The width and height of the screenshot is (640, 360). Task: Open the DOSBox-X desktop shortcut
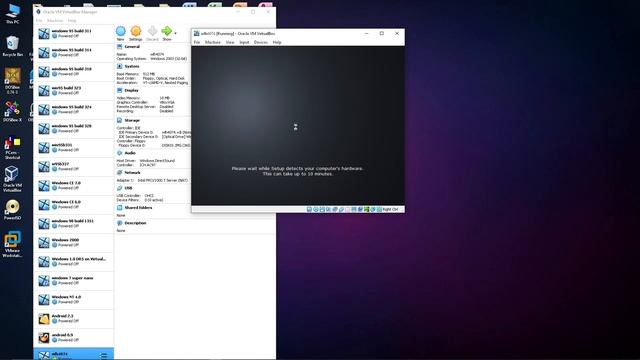pos(12,112)
